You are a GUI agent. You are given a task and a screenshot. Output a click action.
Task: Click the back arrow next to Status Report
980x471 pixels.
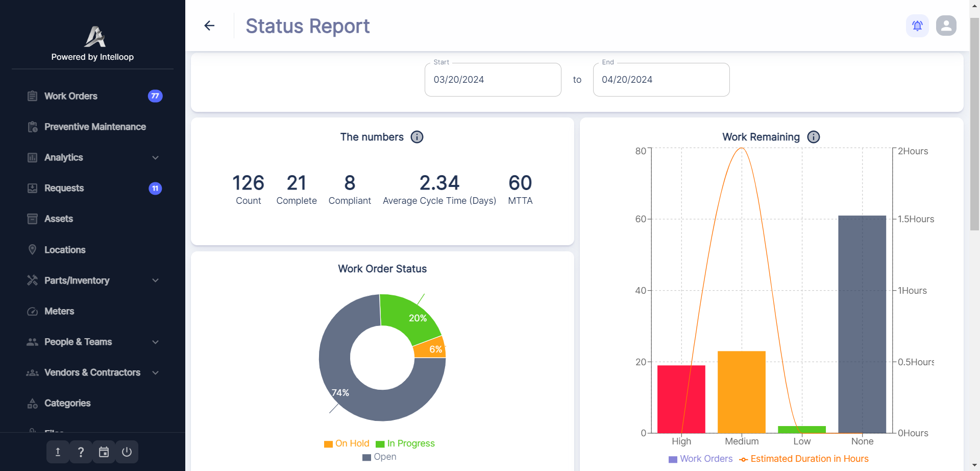tap(209, 25)
